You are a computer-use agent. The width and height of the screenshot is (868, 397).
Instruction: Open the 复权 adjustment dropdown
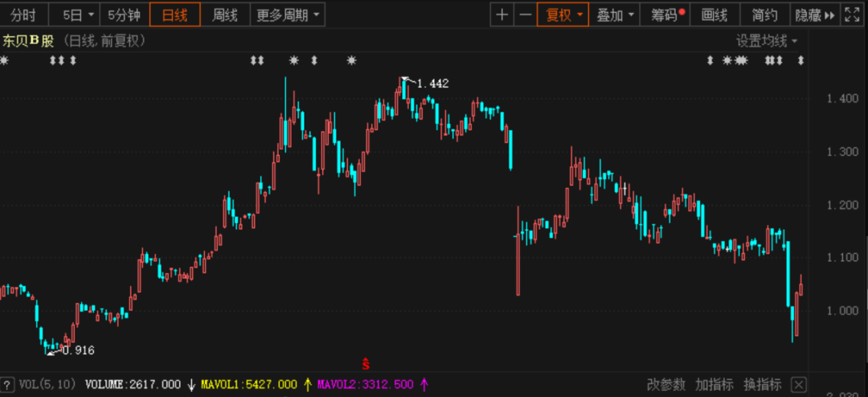[x=563, y=14]
